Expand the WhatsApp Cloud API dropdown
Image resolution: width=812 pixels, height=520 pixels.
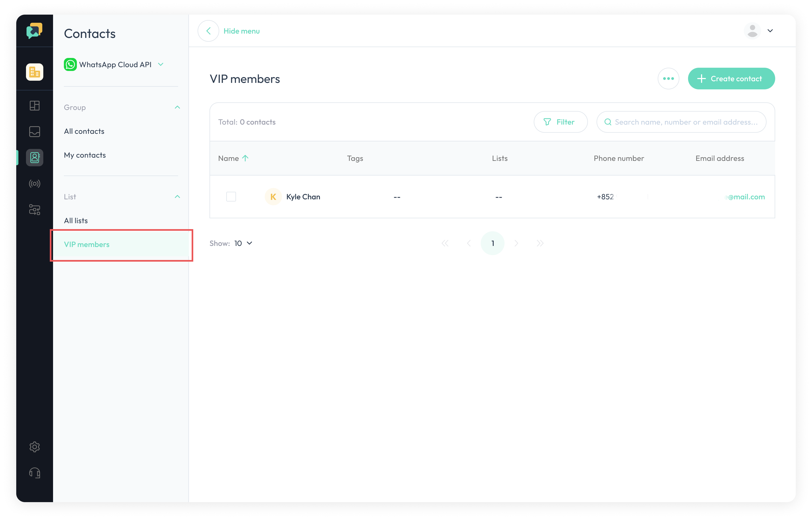coord(162,64)
